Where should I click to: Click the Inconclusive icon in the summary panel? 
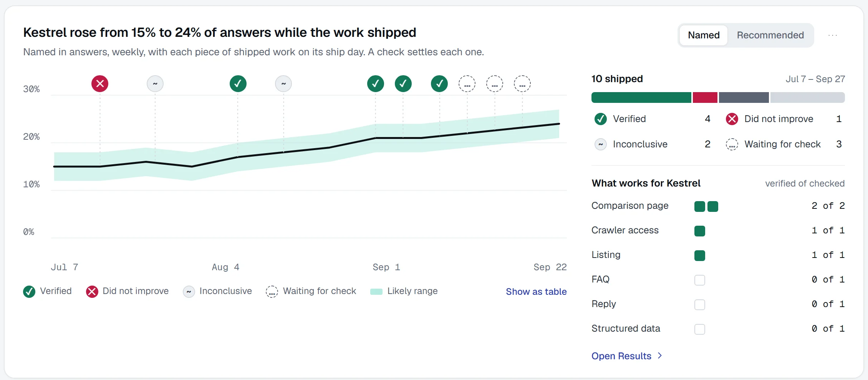(601, 144)
